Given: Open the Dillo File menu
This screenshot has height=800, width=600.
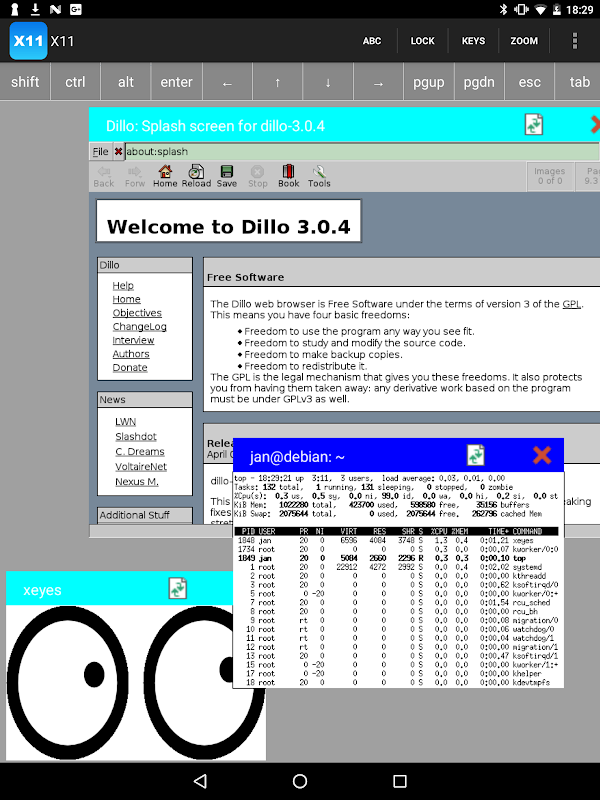Looking at the screenshot, I should [101, 152].
